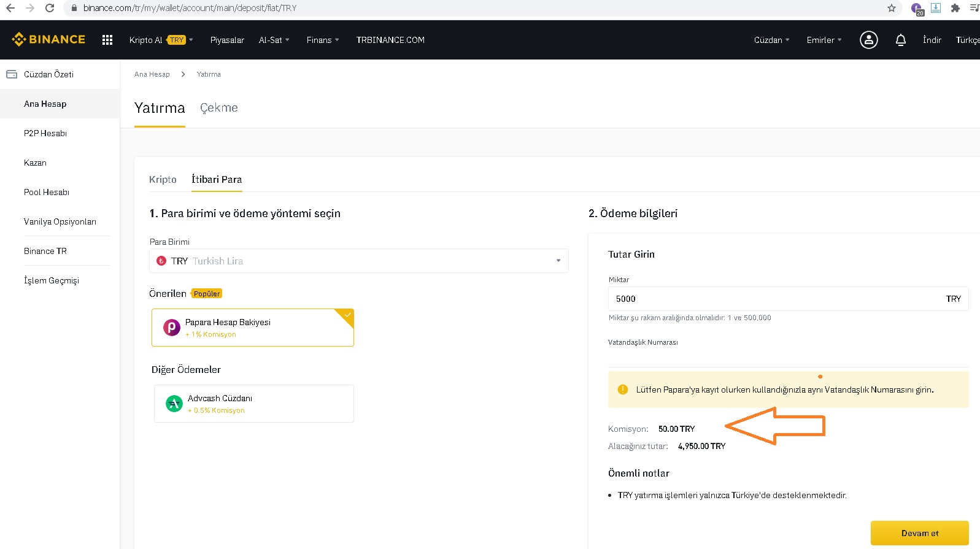Bookmark page with star icon
The width and height of the screenshot is (980, 549).
tap(891, 8)
